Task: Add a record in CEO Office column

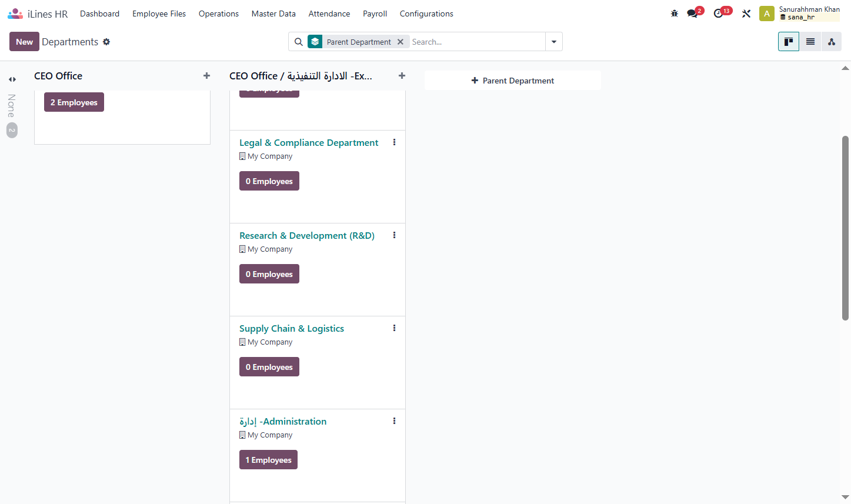Action: click(206, 76)
